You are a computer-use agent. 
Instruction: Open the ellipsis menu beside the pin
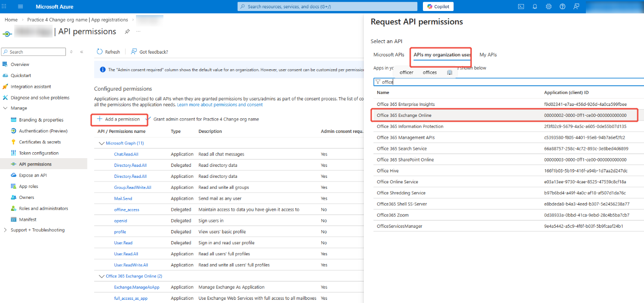138,32
